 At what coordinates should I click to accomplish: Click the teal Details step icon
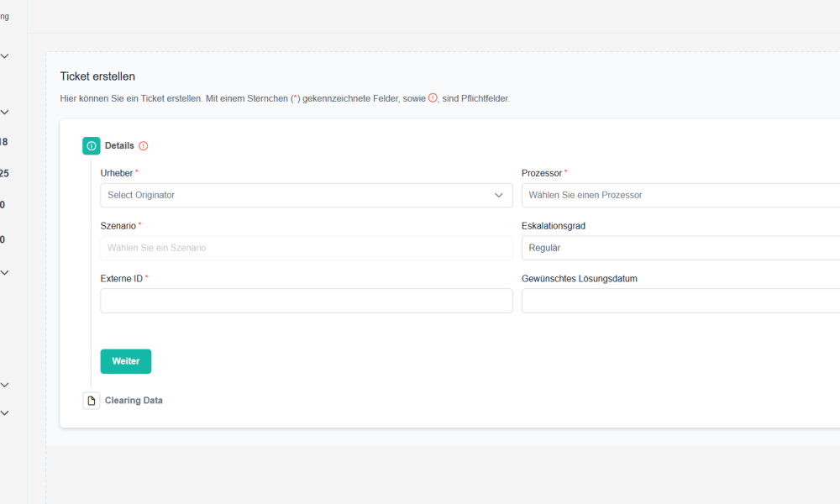[92, 146]
